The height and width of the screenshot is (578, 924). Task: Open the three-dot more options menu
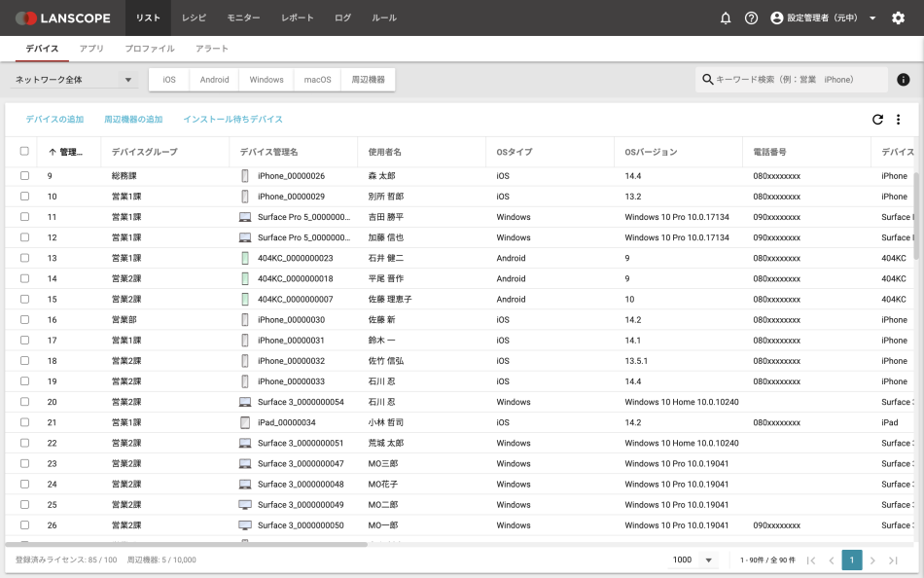pyautogui.click(x=899, y=120)
